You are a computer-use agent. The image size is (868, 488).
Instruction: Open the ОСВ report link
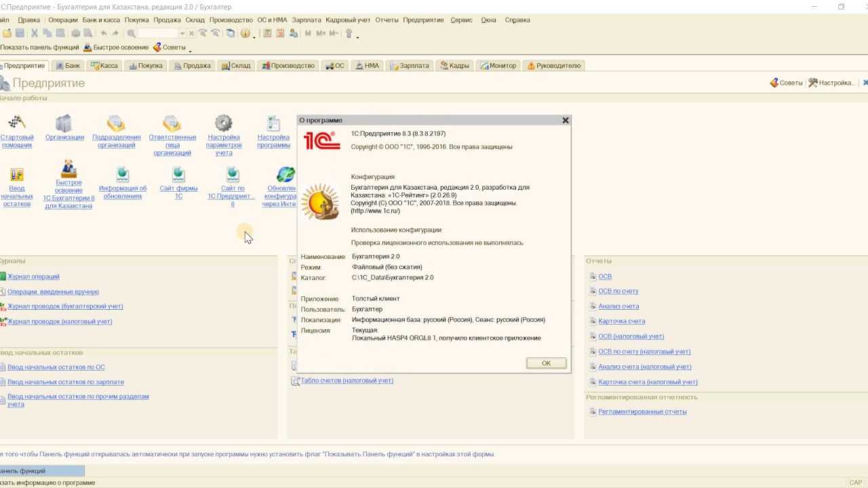(x=605, y=277)
